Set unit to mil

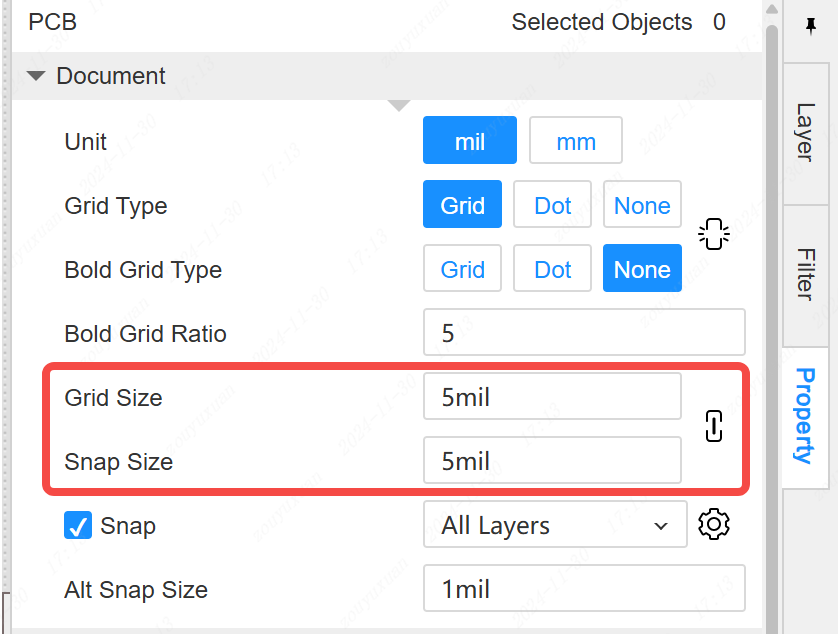click(470, 141)
